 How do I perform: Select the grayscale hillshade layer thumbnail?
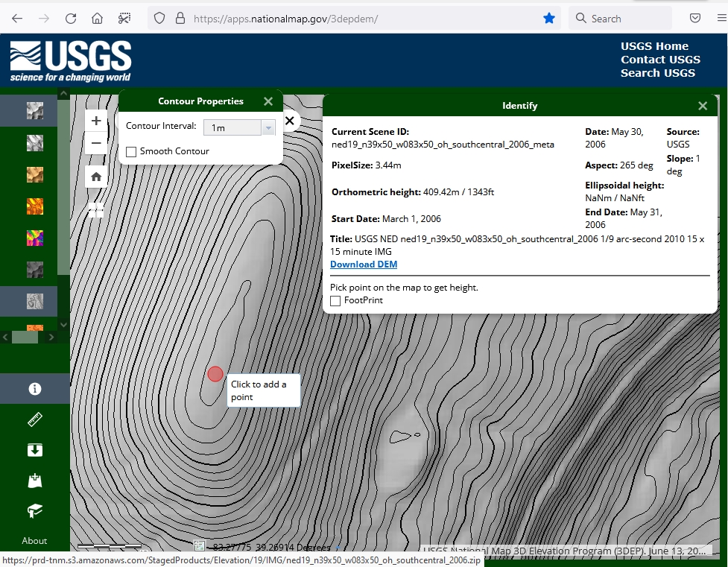(x=35, y=111)
